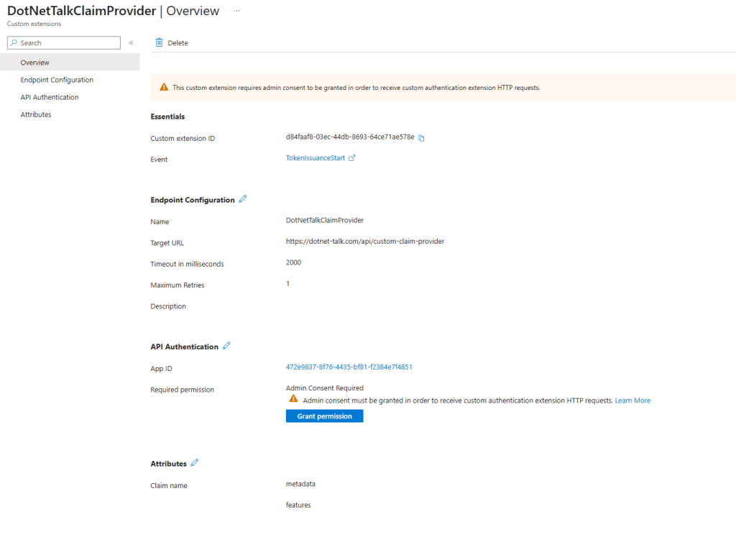Click the 'Claim name' label
736x560 pixels.
point(168,485)
